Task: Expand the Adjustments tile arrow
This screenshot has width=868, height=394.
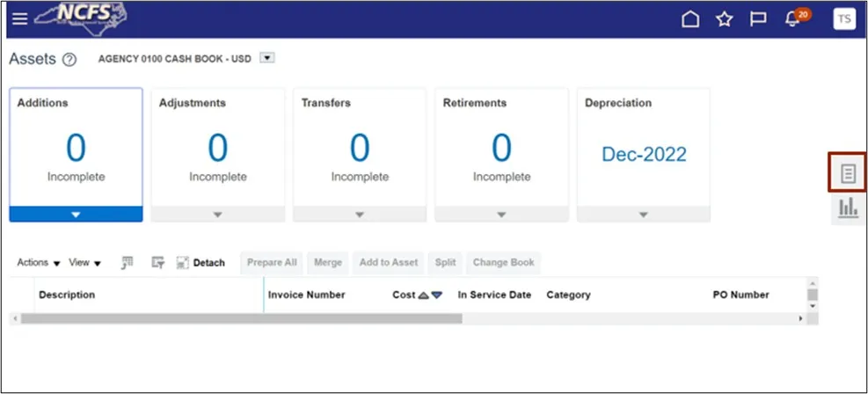Action: [x=218, y=215]
